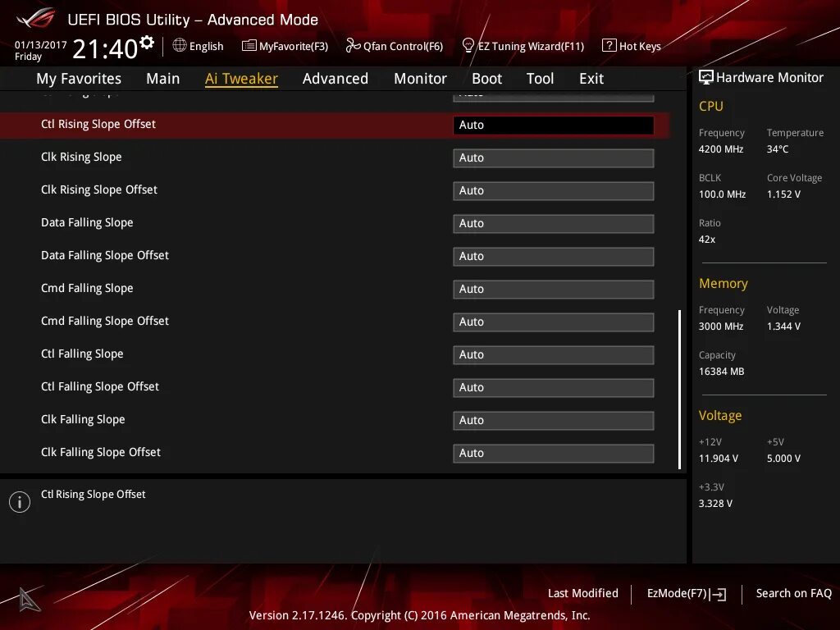840x630 pixels.
Task: Select the Ctl Rising Slope Offset row label
Action: (x=98, y=125)
